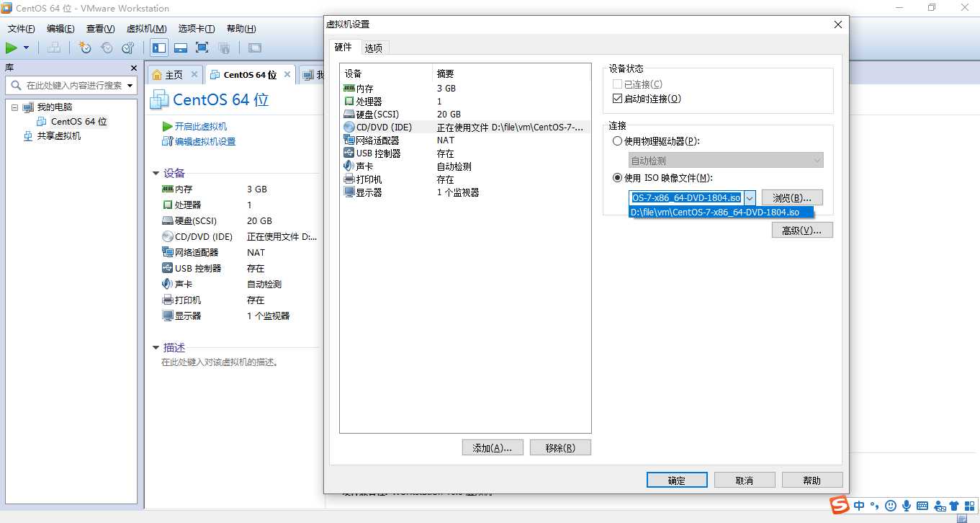
Task: Click the 添加(A)... button
Action: coord(493,448)
